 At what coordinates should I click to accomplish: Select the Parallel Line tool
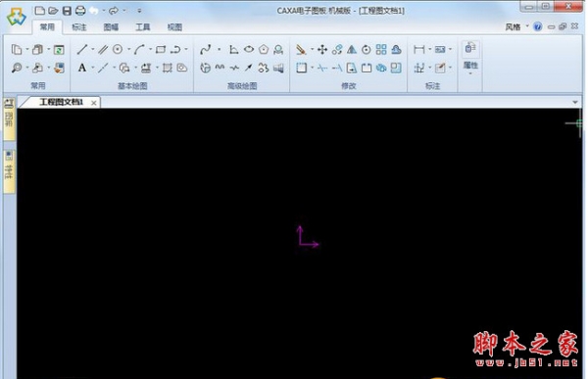click(x=103, y=50)
